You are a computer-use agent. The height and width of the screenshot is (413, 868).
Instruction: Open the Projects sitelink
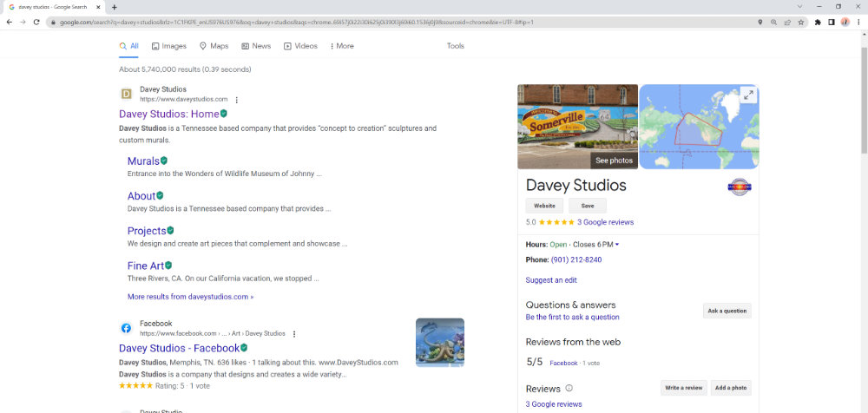(x=147, y=231)
